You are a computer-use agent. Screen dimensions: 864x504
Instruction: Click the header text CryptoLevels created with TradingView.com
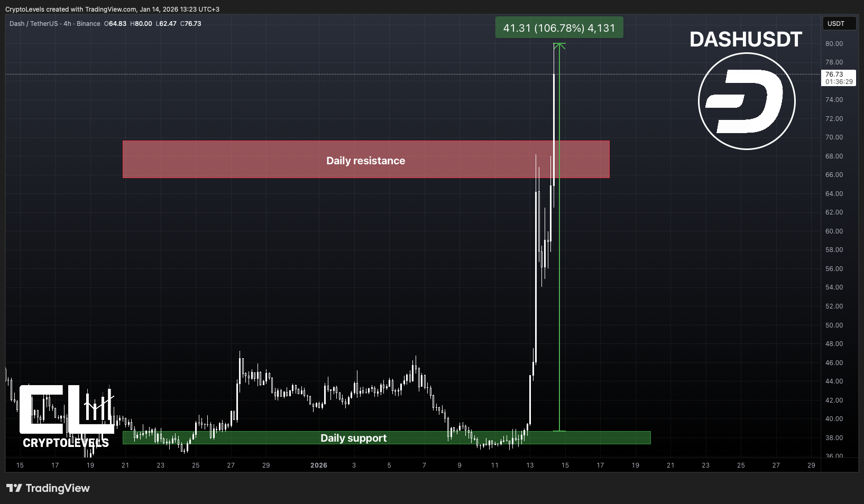click(71, 10)
